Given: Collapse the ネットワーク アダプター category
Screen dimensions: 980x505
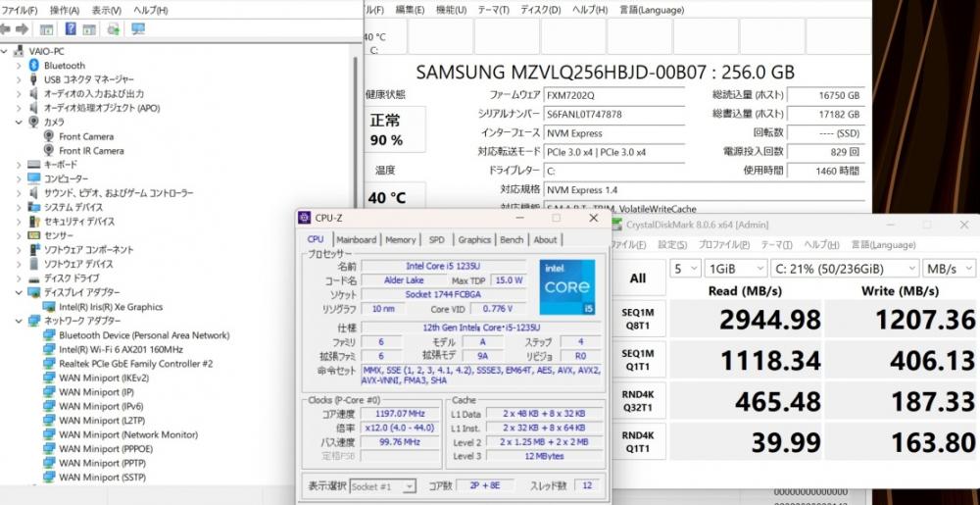Looking at the screenshot, I should point(19,321).
